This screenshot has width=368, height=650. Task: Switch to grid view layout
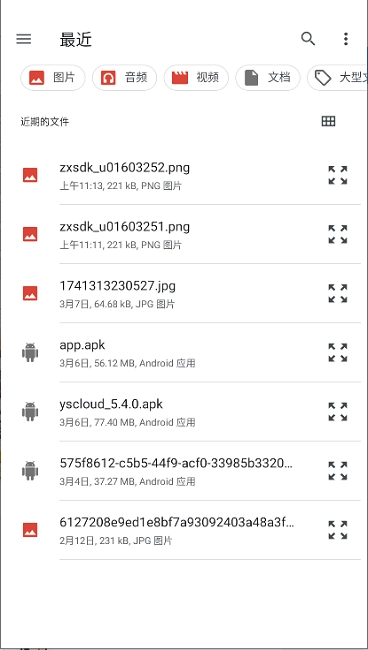(328, 121)
